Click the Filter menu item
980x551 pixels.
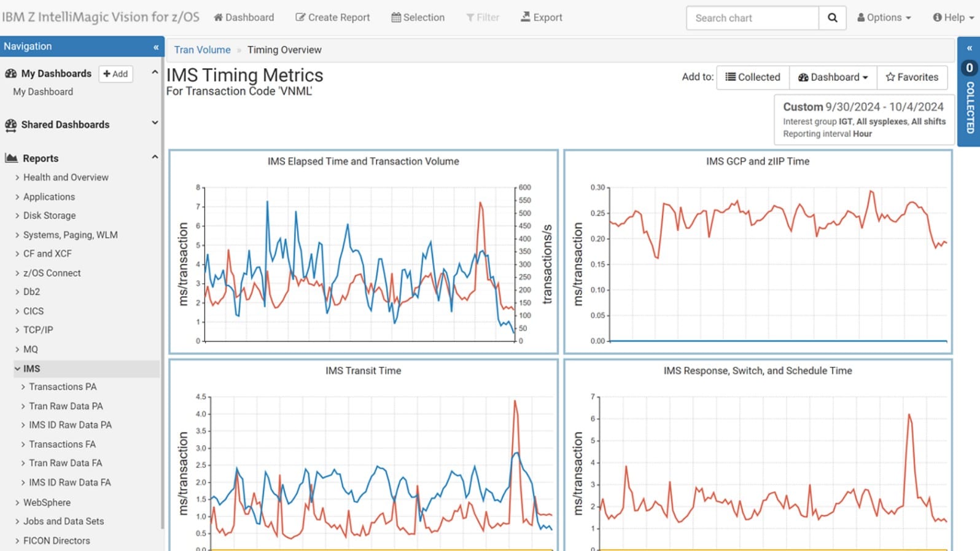click(483, 17)
